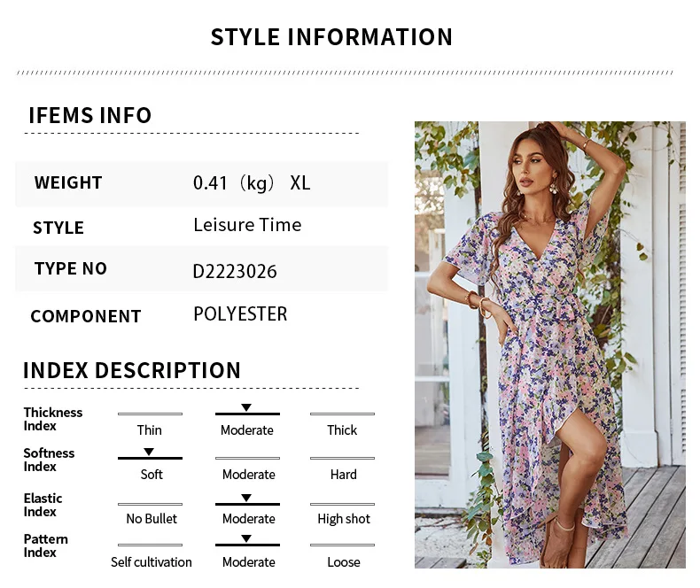Viewport: 700px width, 588px height.
Task: Click the Elastic Index Moderate marker triangle
Action: click(x=246, y=498)
